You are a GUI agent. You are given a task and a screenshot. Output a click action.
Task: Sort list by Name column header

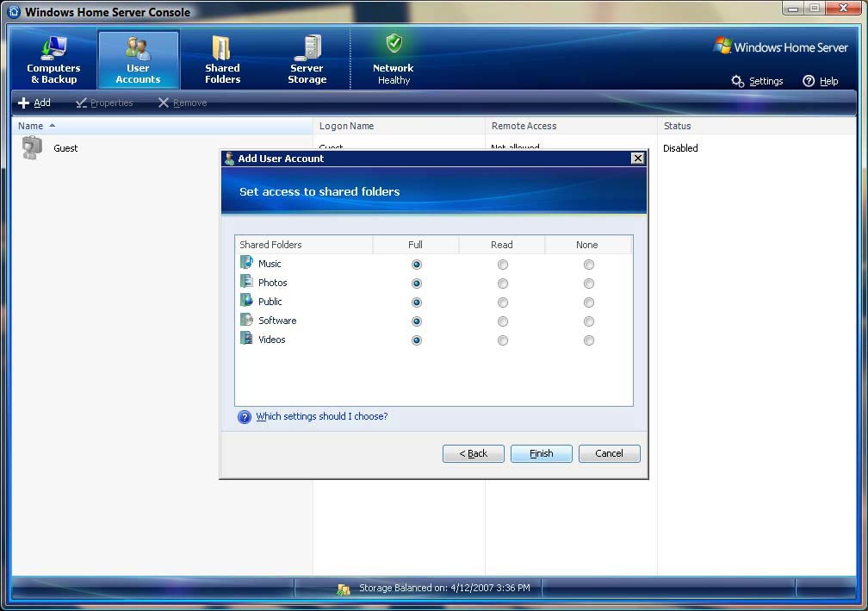tap(31, 126)
